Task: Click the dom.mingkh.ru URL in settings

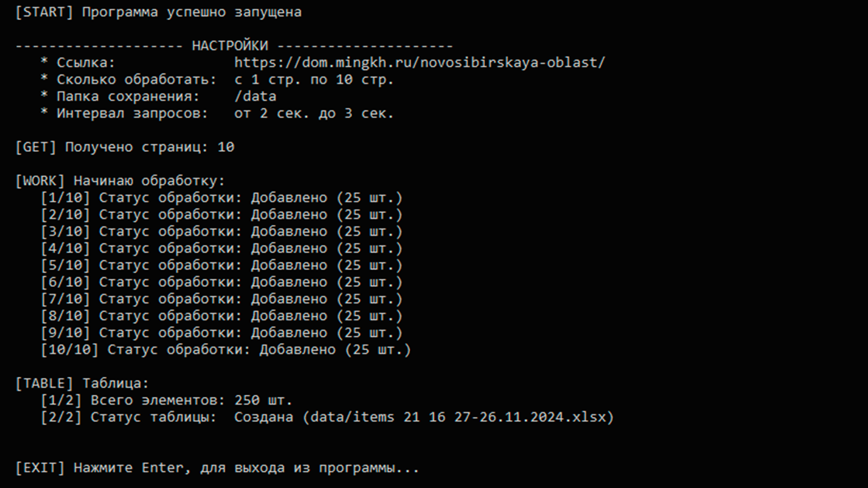Action: pyautogui.click(x=419, y=63)
